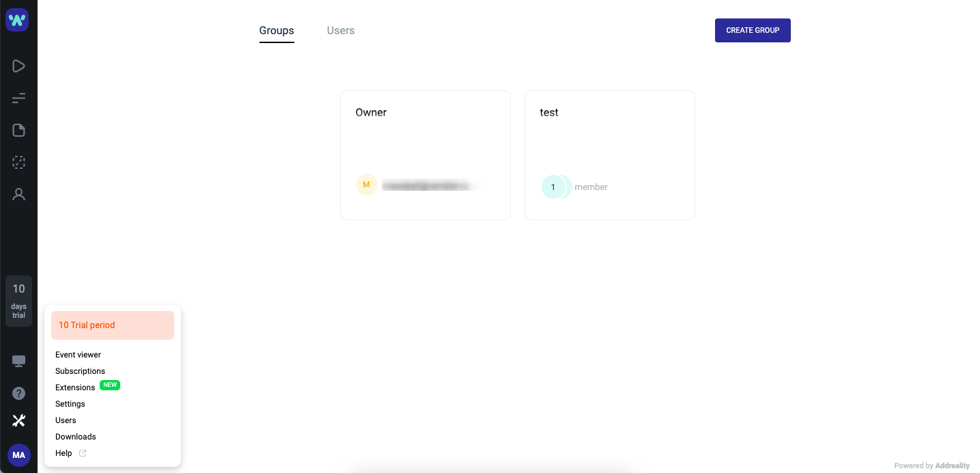This screenshot has height=473, width=980.
Task: Switch to the Groups tab
Action: tap(277, 30)
